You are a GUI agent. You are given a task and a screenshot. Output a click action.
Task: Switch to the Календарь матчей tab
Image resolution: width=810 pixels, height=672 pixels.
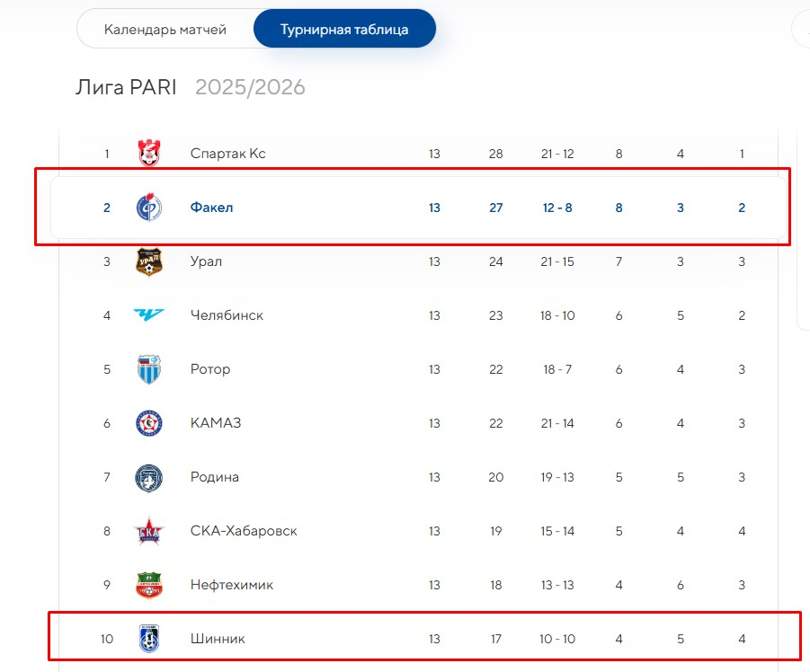coord(165,30)
